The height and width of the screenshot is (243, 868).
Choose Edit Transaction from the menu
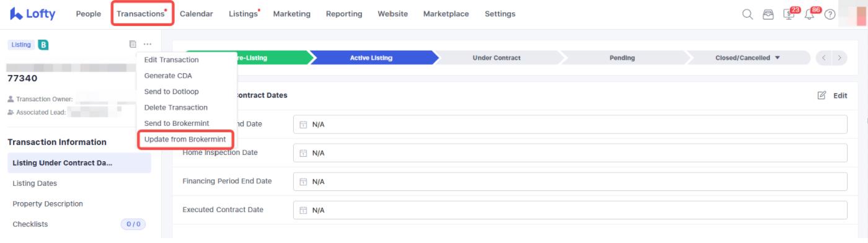[171, 60]
